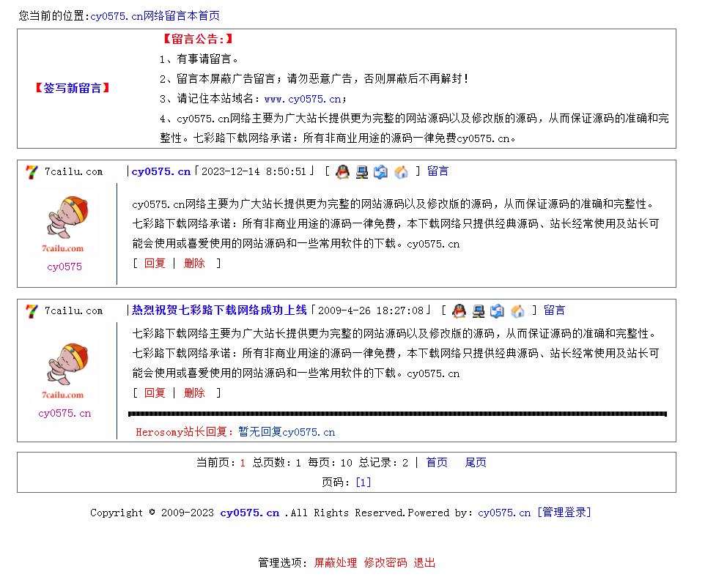Click 退出 to log out
The height and width of the screenshot is (588, 716).
tap(424, 563)
